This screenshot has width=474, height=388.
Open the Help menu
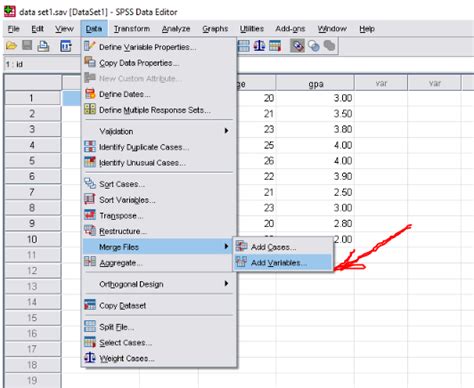click(x=367, y=29)
